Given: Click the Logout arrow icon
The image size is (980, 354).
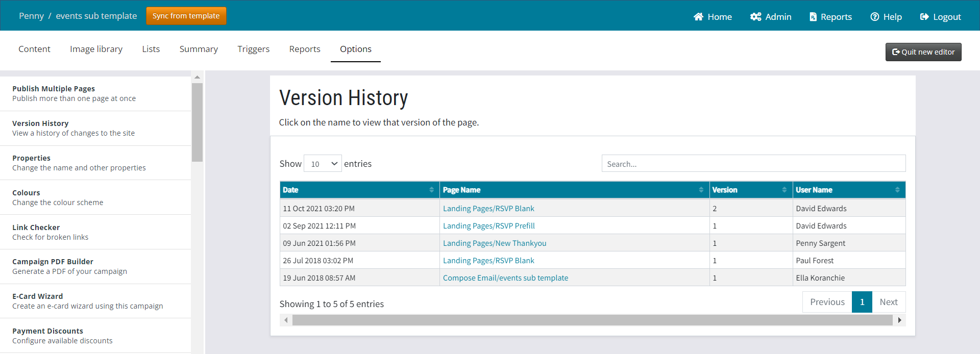Looking at the screenshot, I should pos(924,17).
